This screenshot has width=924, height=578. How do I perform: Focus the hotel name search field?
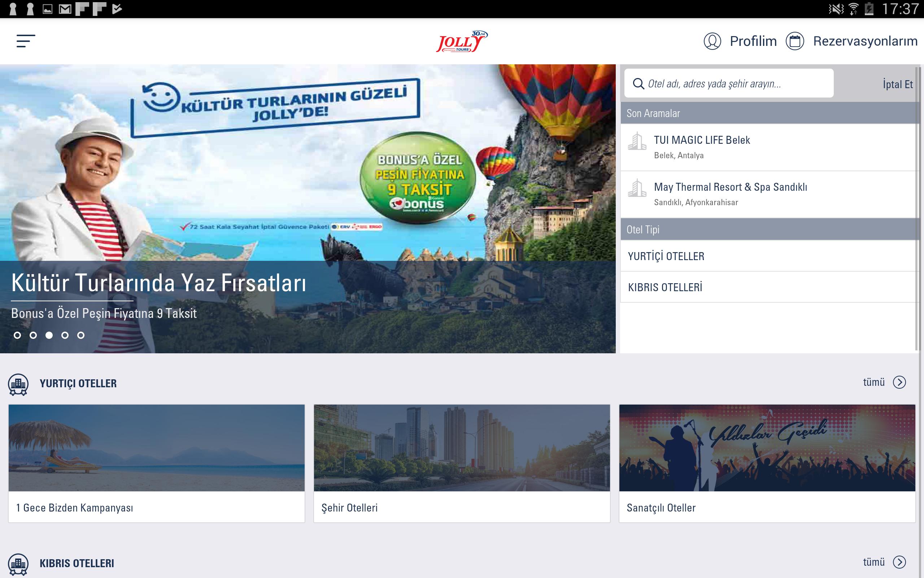point(729,83)
